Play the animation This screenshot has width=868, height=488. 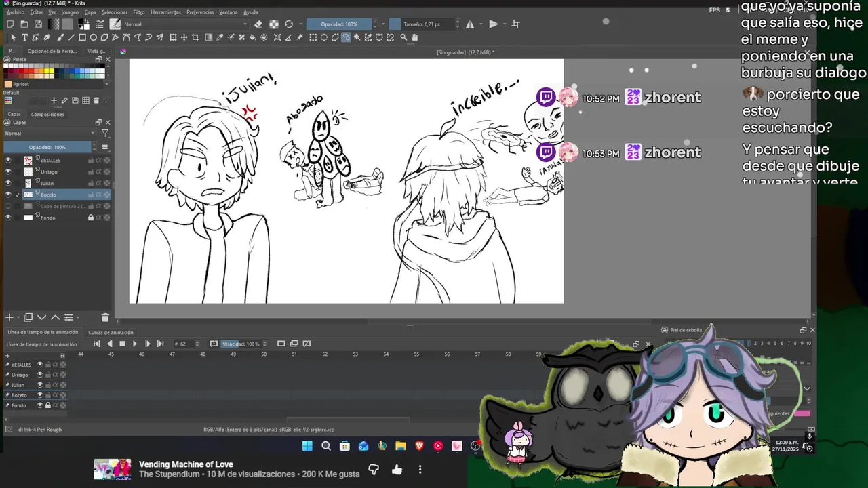[x=134, y=344]
